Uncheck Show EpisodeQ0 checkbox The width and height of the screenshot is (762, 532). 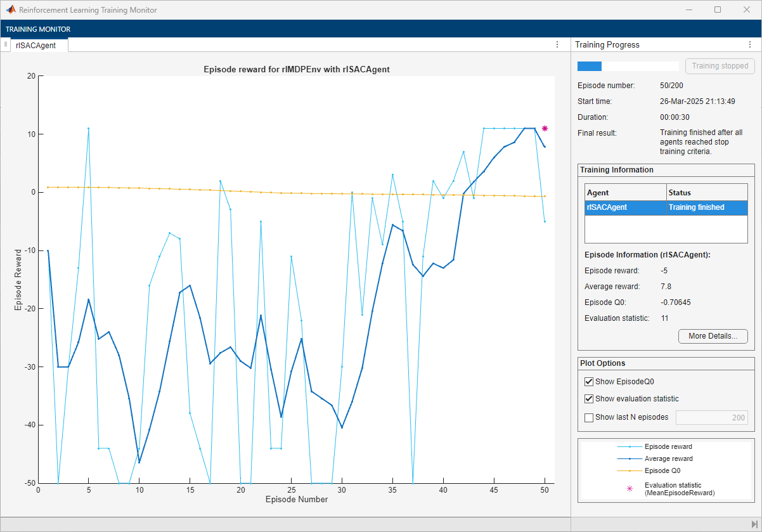coord(589,382)
